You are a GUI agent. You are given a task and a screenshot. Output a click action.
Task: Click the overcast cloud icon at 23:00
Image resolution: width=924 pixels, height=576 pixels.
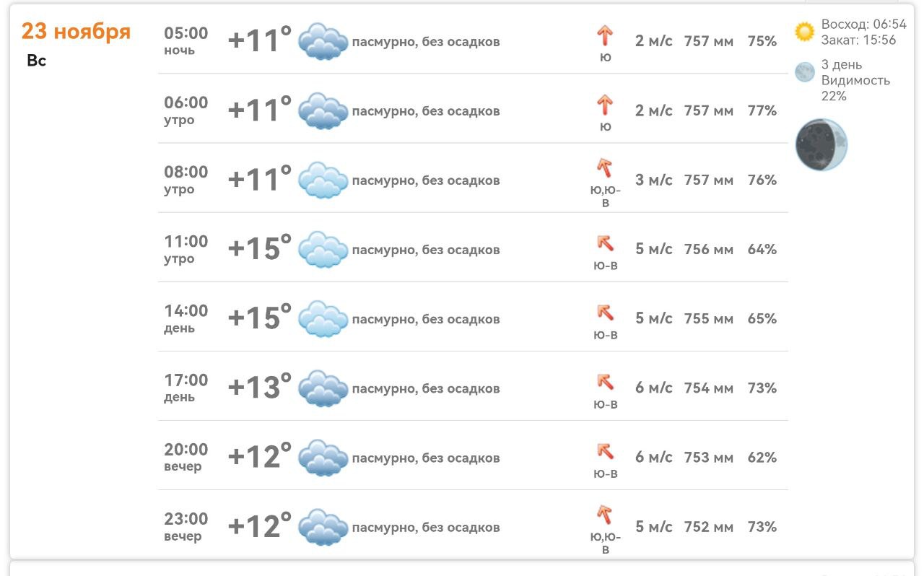pos(323,527)
